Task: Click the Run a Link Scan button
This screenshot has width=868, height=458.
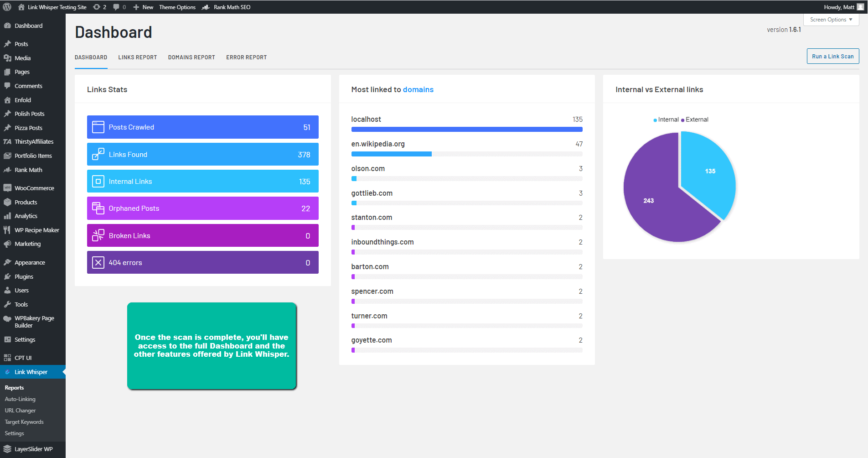Action: (832, 56)
